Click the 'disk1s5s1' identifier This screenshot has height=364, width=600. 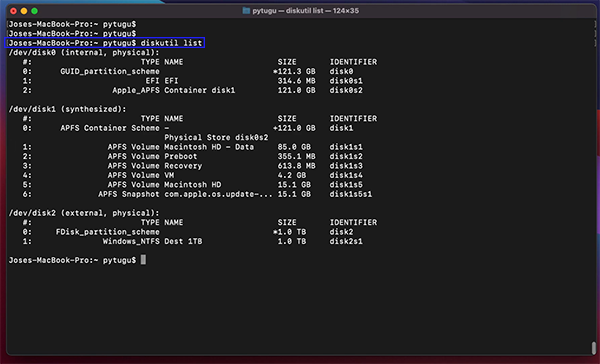351,194
